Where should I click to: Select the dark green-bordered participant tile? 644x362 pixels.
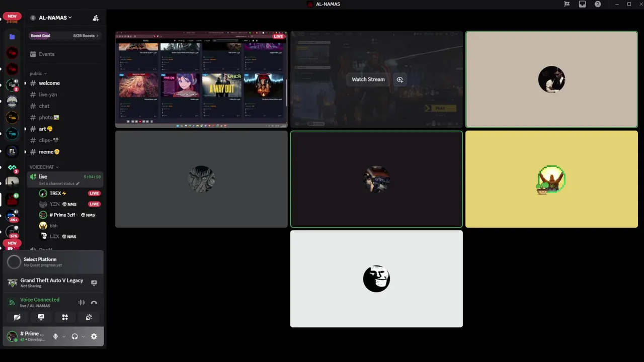pyautogui.click(x=376, y=179)
